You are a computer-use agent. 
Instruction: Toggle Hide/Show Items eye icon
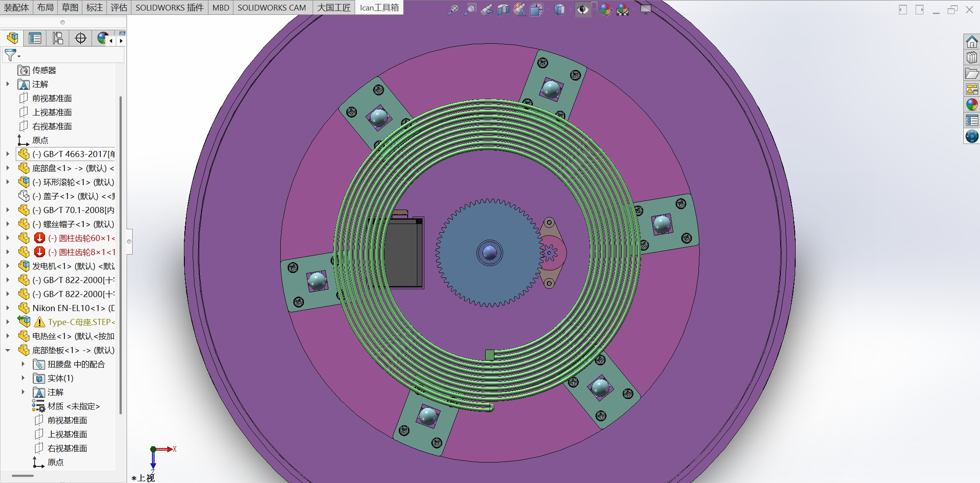pyautogui.click(x=583, y=9)
